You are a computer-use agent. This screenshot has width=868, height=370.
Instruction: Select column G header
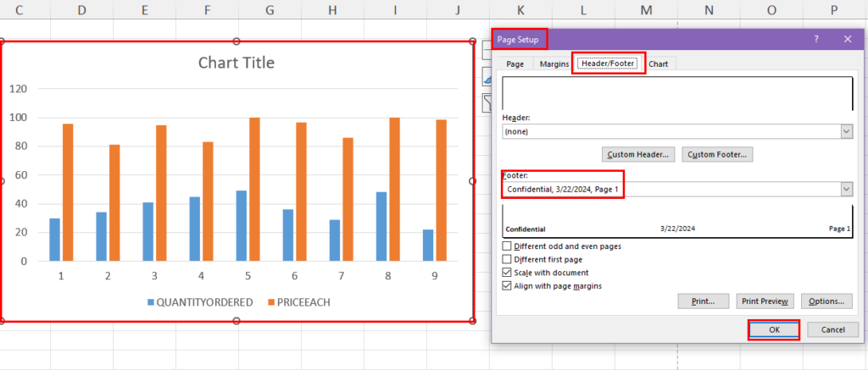269,10
